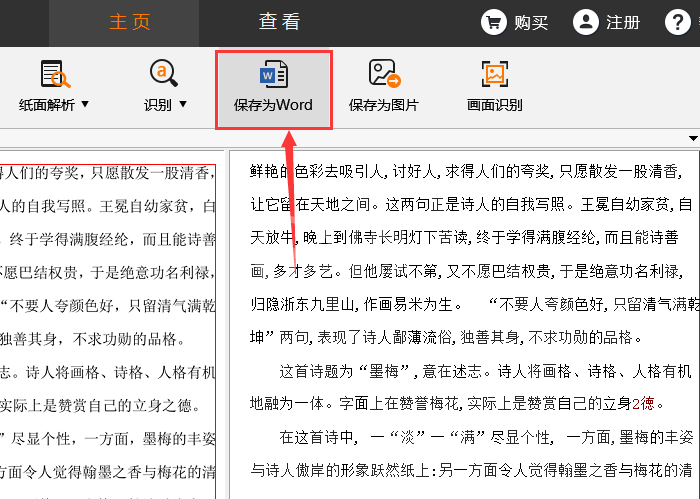
Task: Click text 天放牛 in result pane
Action: (272, 237)
